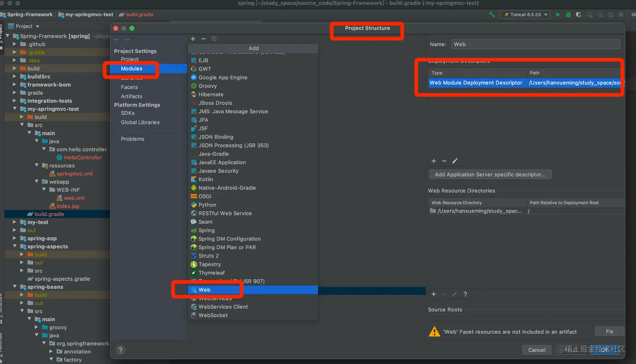Choose EJB from the Add list
This screenshot has width=636, height=364.
[x=253, y=61]
